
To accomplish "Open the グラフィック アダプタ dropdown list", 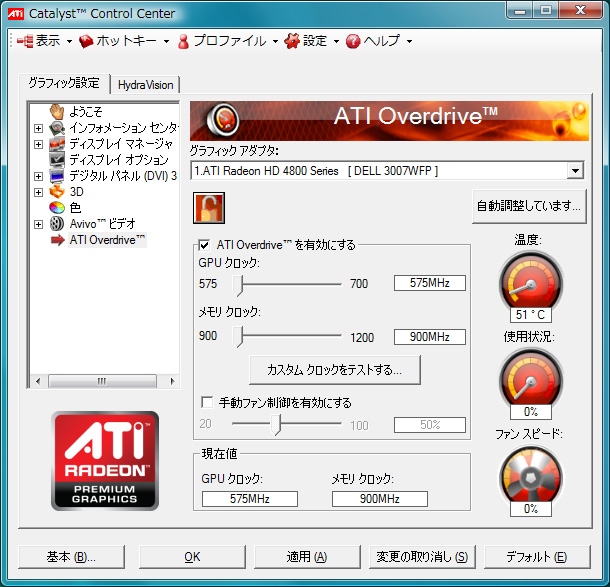I will click(575, 170).
